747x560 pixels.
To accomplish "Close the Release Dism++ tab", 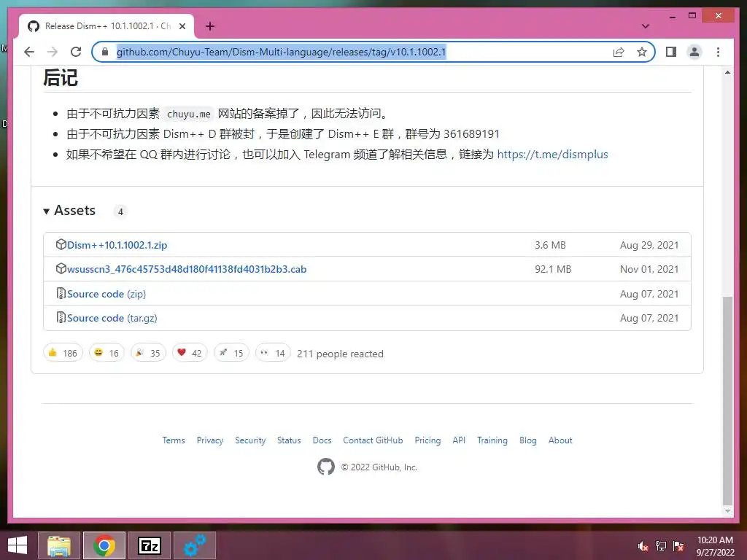I will (x=182, y=26).
